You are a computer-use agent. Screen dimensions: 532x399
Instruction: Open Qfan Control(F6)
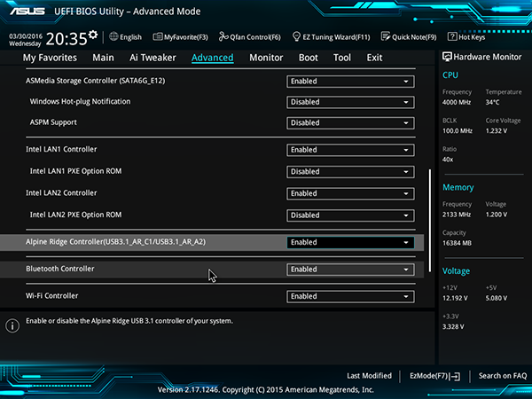[252, 37]
